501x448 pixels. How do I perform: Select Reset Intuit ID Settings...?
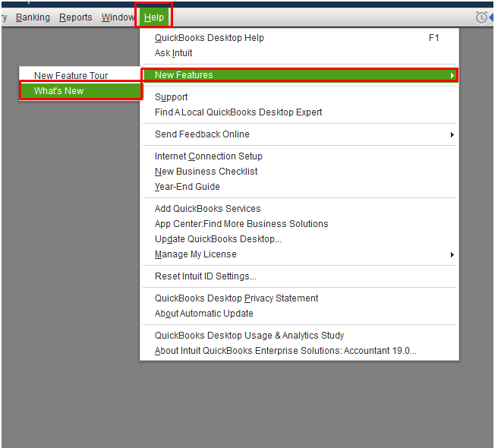[x=300, y=276]
